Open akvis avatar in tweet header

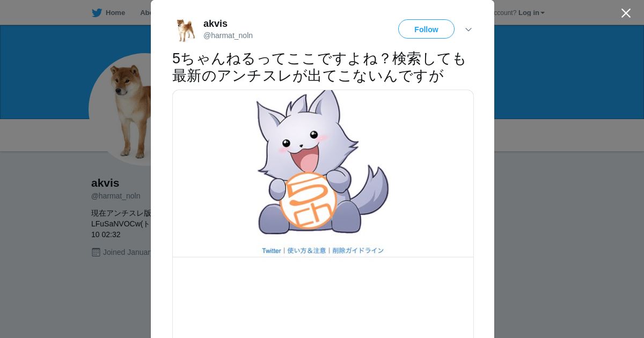(x=186, y=30)
